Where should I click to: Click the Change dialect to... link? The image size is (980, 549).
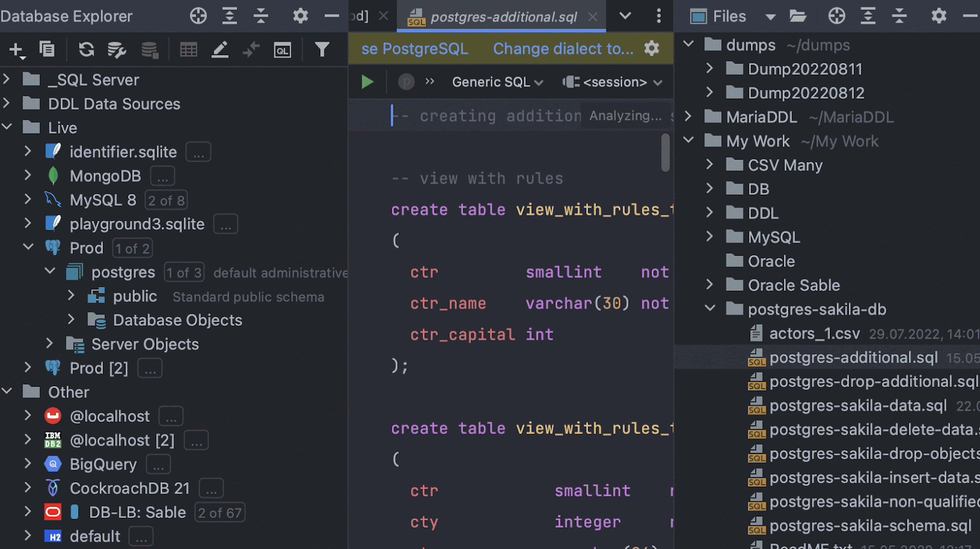point(563,48)
